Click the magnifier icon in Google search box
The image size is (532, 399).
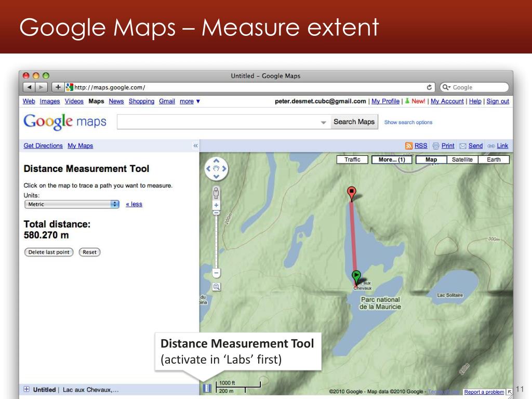coord(445,87)
